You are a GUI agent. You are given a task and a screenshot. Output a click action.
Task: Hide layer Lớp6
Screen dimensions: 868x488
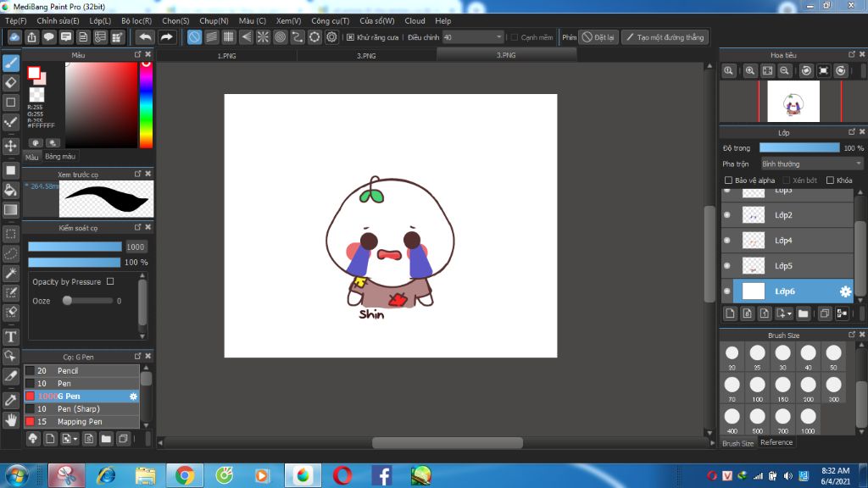(x=726, y=291)
